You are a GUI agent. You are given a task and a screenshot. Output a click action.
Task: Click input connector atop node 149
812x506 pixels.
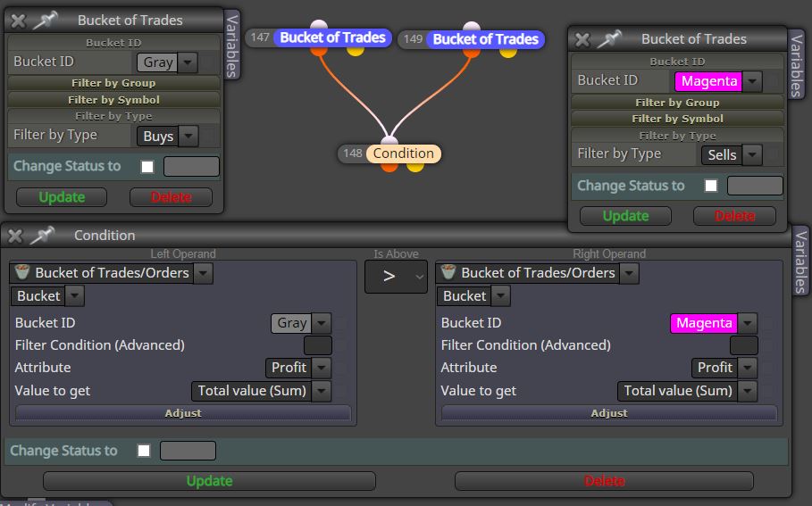click(472, 26)
